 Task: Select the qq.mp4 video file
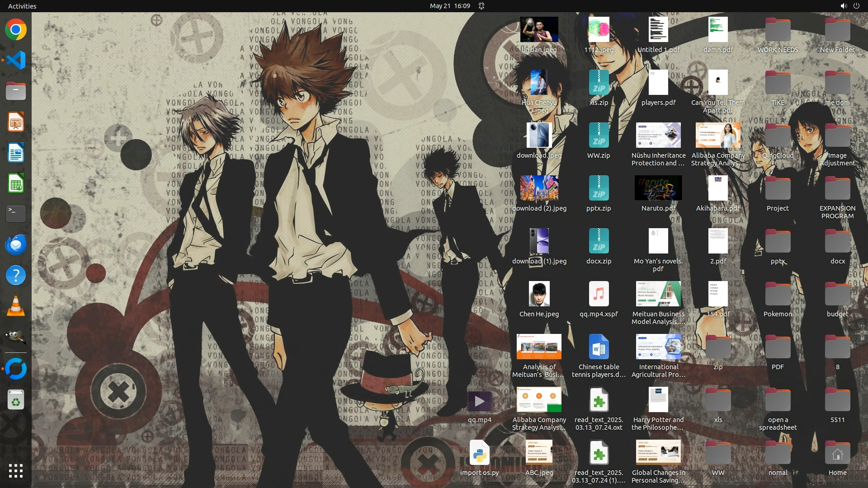pos(479,401)
